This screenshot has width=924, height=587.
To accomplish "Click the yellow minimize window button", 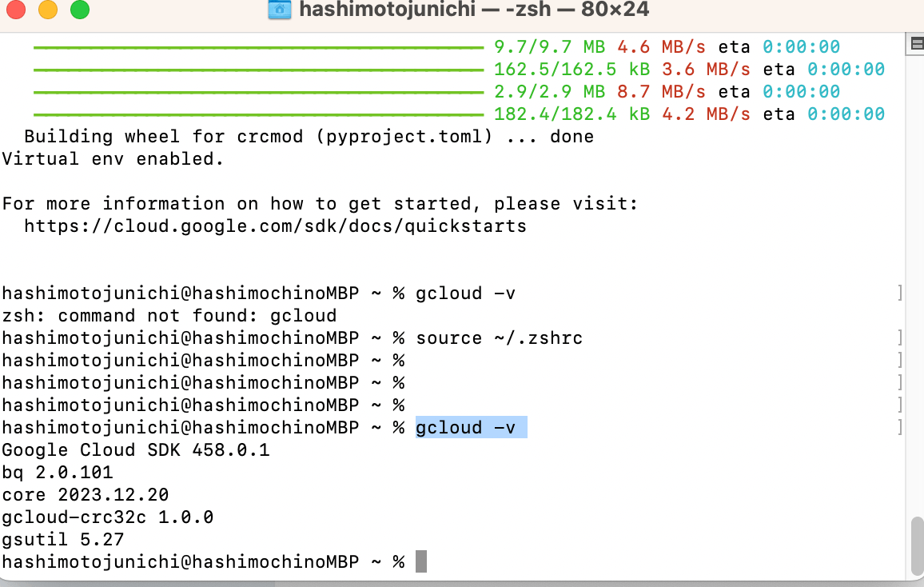I will tap(48, 9).
